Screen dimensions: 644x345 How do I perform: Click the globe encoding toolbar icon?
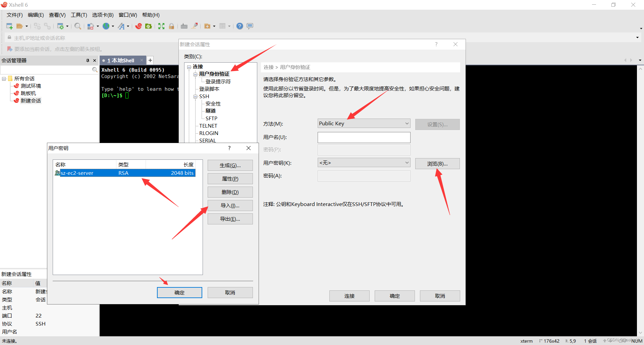pyautogui.click(x=106, y=26)
